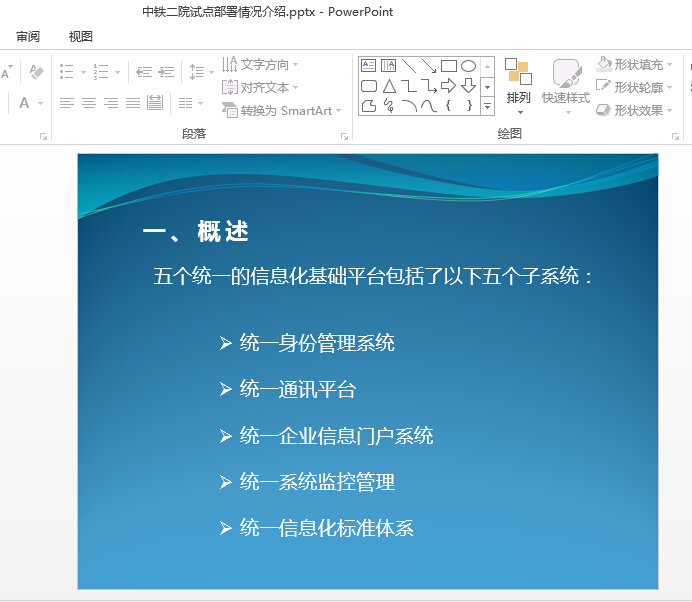
Task: Open 形状轮廓 shape outline options
Action: tap(634, 87)
